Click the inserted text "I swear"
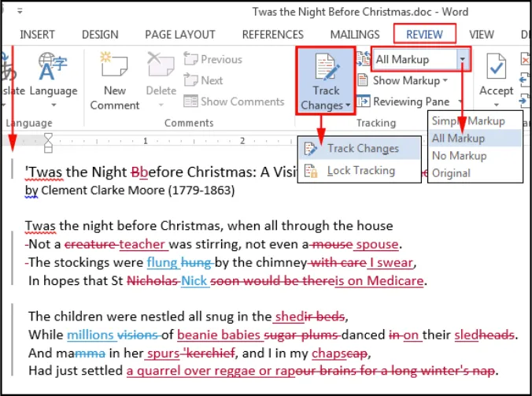Screen dimensions: 532x396 (391, 263)
